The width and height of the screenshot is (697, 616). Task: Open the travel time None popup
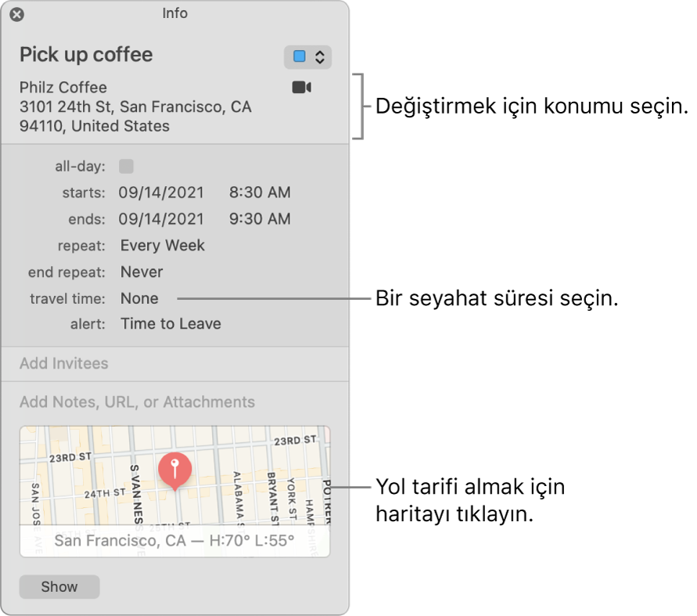(139, 298)
